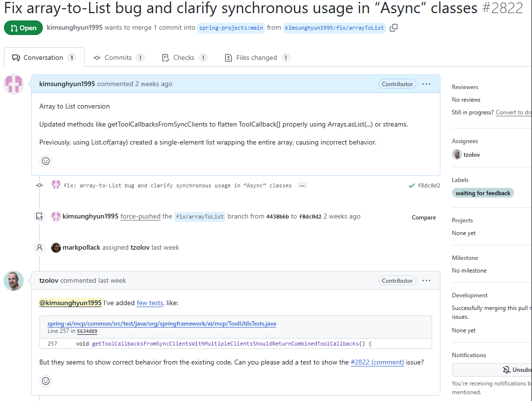The image size is (532, 401).
Task: Click Compare button
Action: pyautogui.click(x=424, y=217)
